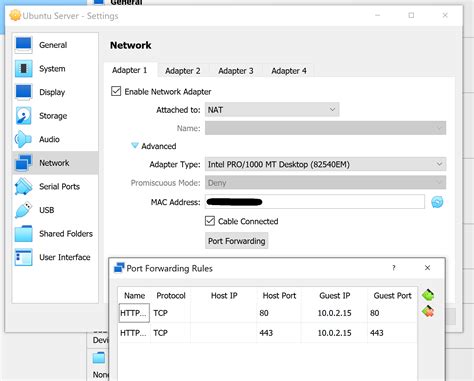
Task: Click the Name column header
Action: tap(134, 295)
